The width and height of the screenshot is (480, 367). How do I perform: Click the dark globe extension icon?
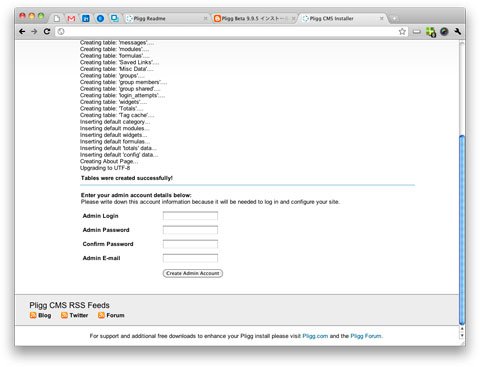[444, 31]
